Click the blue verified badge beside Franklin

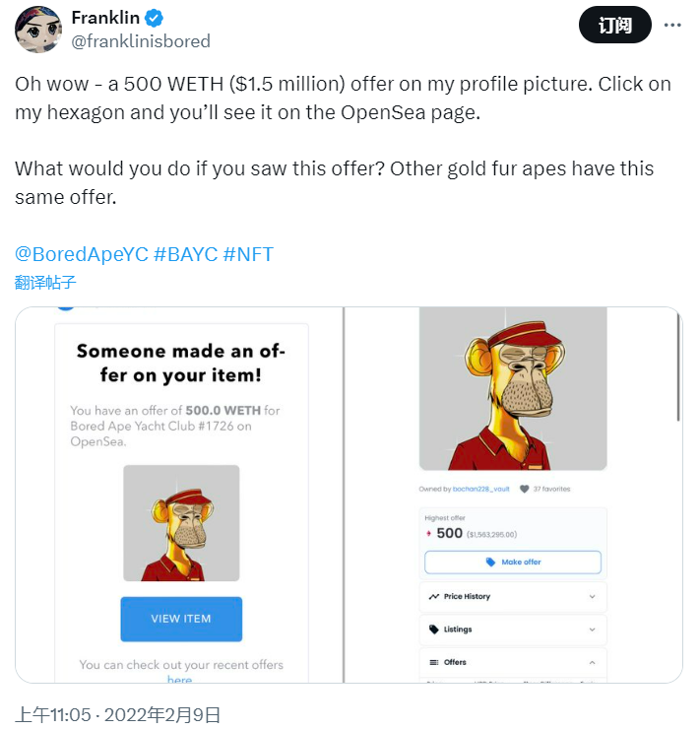click(155, 19)
